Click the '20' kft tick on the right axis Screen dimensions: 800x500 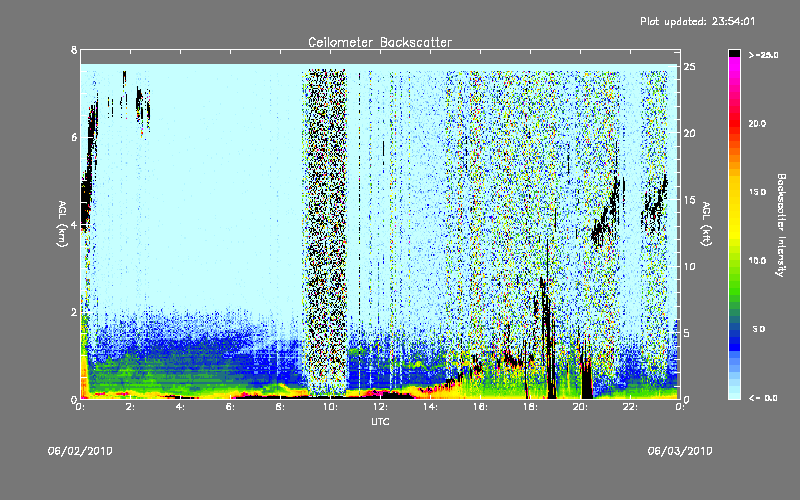pyautogui.click(x=690, y=133)
